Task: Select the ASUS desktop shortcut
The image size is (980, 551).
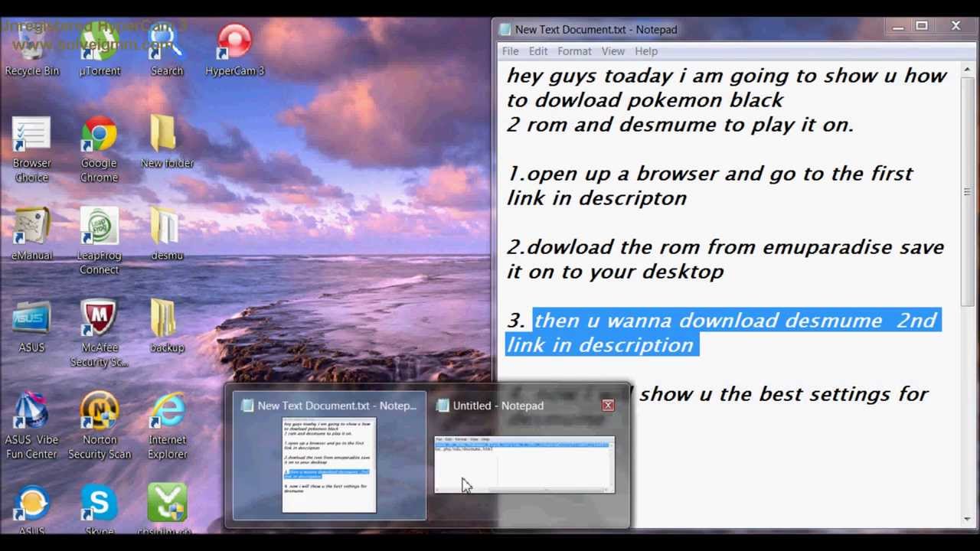Action: (x=31, y=327)
